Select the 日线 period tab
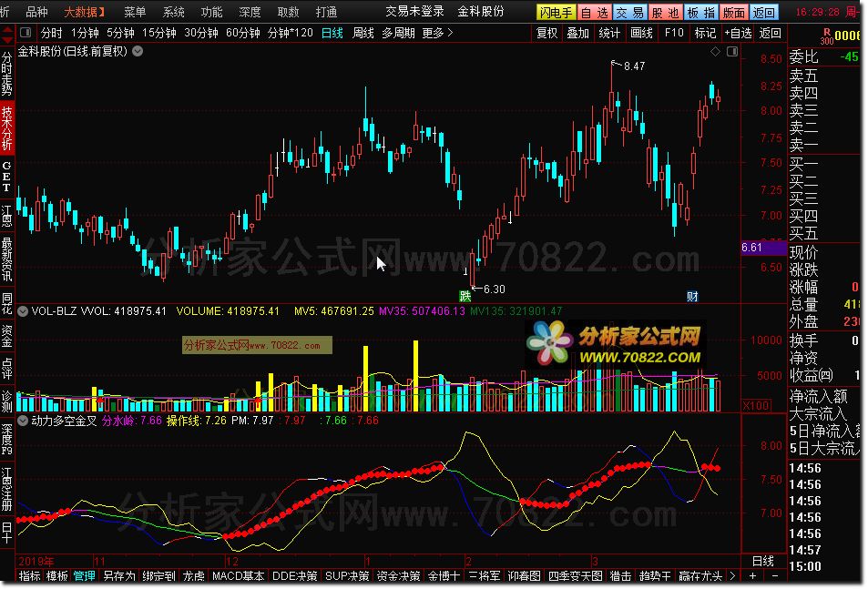This screenshot has width=868, height=589. point(332,33)
